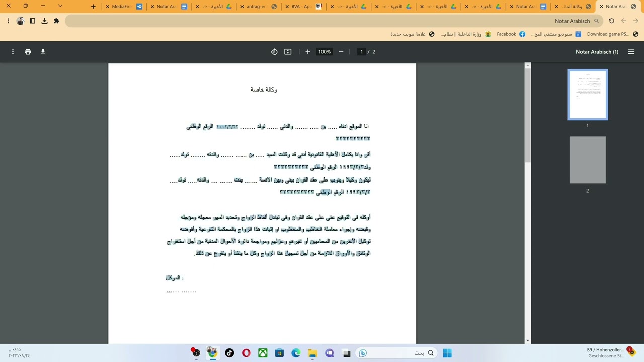
Task: Close the antrag-en tab
Action: pos(243,6)
